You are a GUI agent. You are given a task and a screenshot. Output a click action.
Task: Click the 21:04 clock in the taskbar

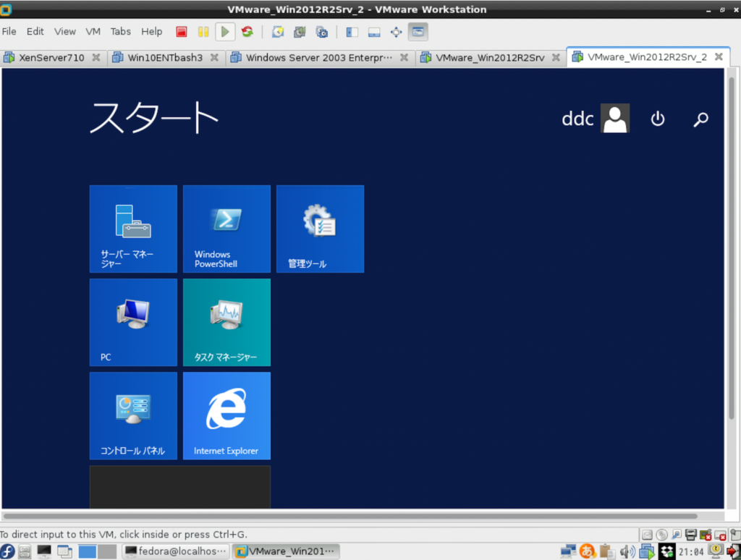tap(691, 552)
